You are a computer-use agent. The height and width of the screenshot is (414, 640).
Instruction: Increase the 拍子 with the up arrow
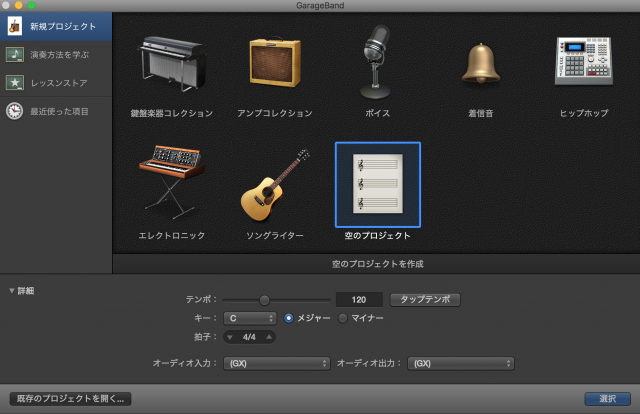269,337
